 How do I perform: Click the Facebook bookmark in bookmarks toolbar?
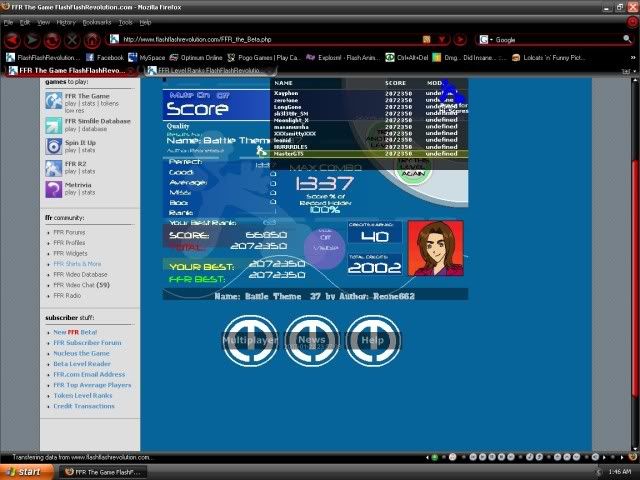coord(108,58)
